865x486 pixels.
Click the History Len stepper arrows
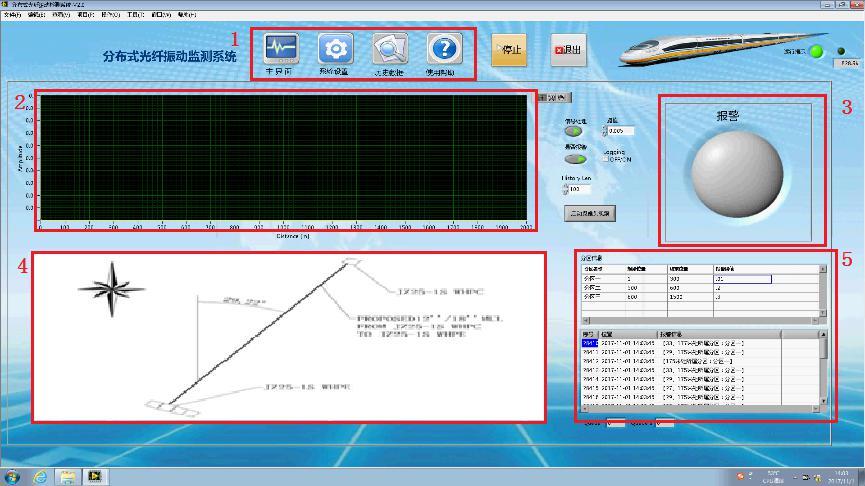[x=565, y=188]
